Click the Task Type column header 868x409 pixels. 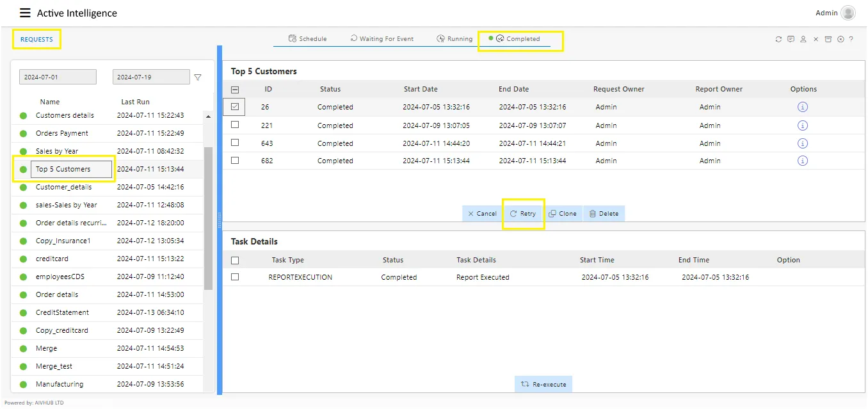pyautogui.click(x=287, y=261)
